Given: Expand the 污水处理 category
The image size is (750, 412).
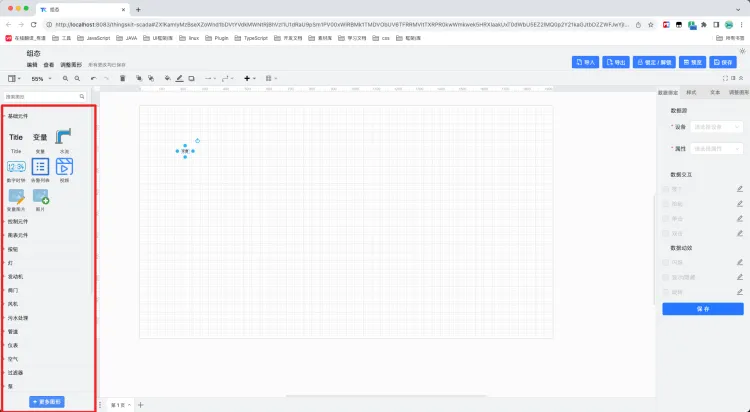Looking at the screenshot, I should point(18,318).
